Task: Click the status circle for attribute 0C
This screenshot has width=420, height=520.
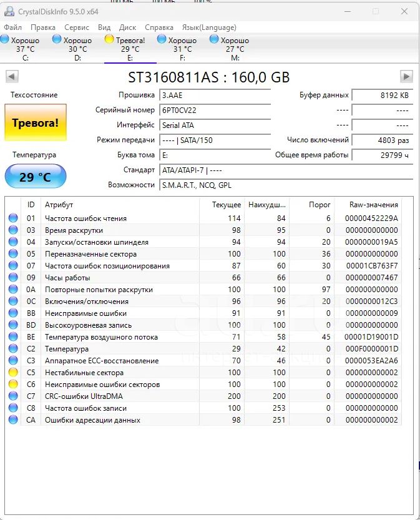Action: click(13, 302)
